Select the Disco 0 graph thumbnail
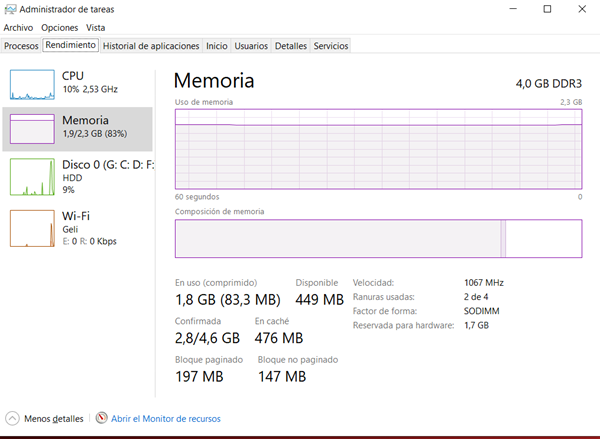This screenshot has width=600, height=439. (x=32, y=176)
